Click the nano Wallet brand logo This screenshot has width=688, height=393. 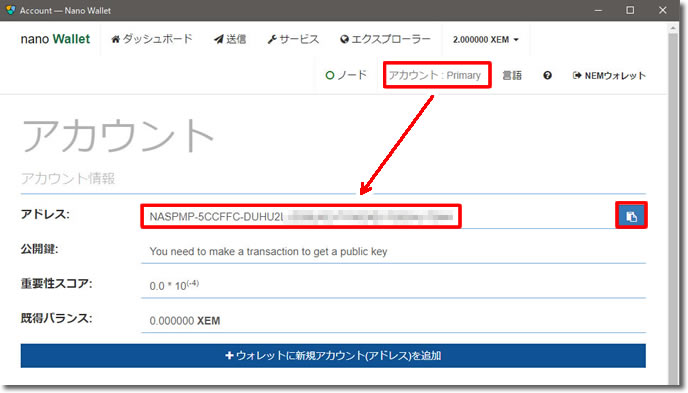coord(55,39)
